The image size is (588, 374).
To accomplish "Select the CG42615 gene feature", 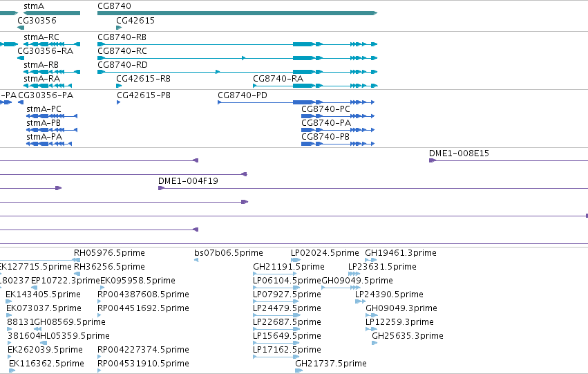I will click(x=119, y=28).
